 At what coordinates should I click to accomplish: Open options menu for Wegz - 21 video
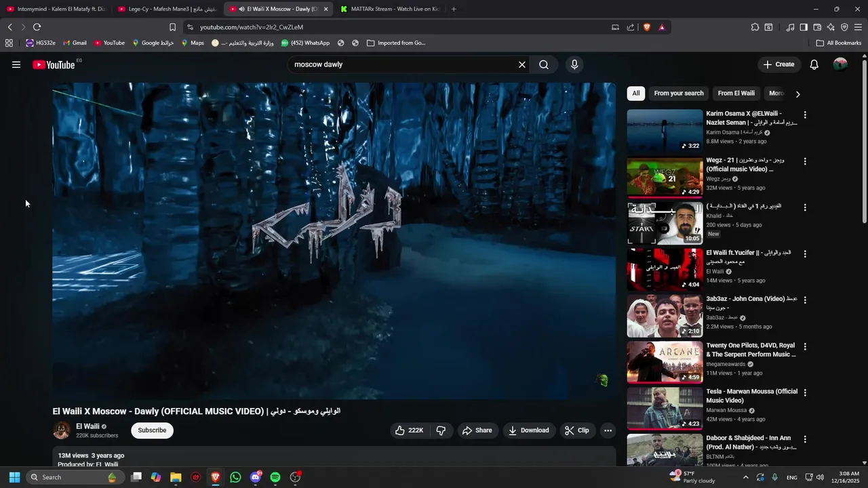point(805,161)
